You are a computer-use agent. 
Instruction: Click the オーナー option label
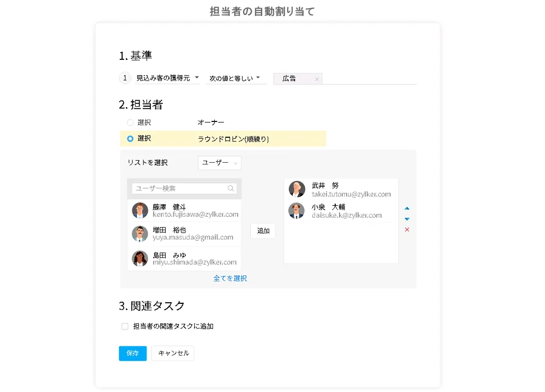click(x=211, y=122)
